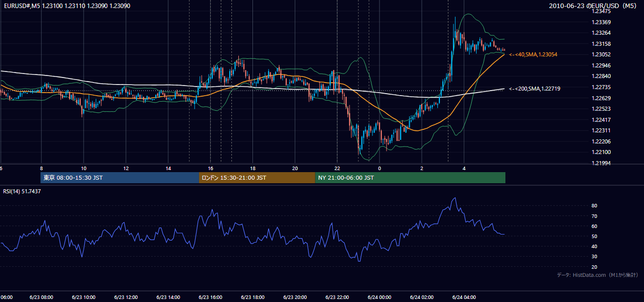Click bottom time axis label 6/24 04:00
The image size is (644, 302).
pyautogui.click(x=464, y=297)
